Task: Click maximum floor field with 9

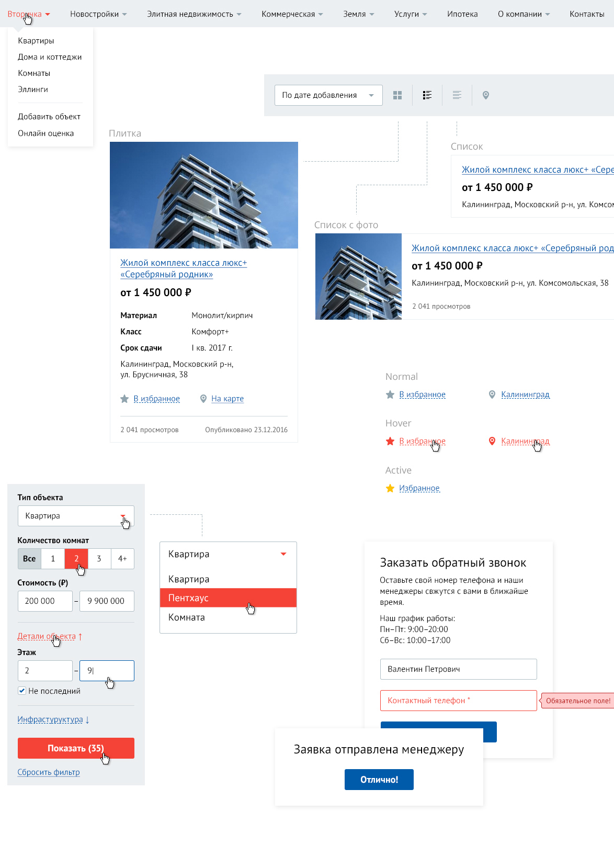Action: point(107,671)
